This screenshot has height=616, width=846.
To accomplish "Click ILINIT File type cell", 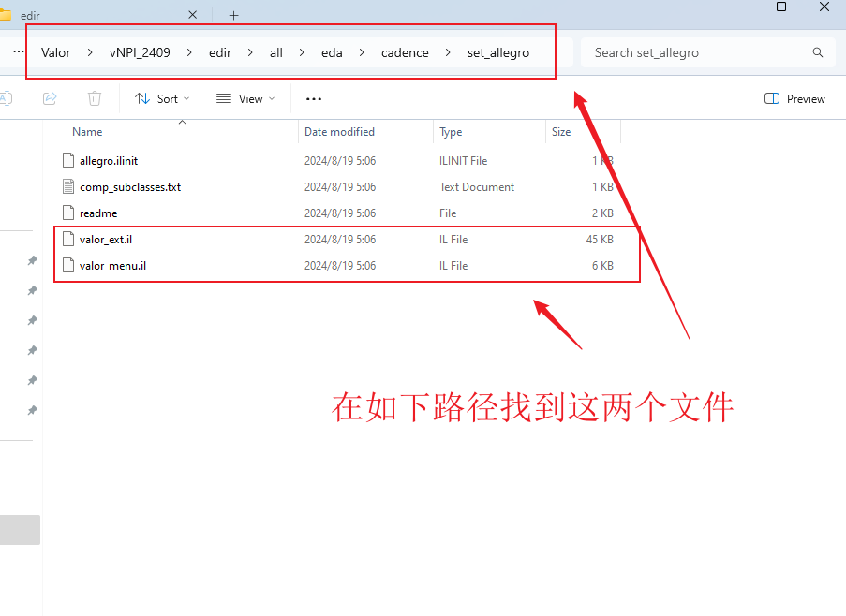I will (463, 161).
